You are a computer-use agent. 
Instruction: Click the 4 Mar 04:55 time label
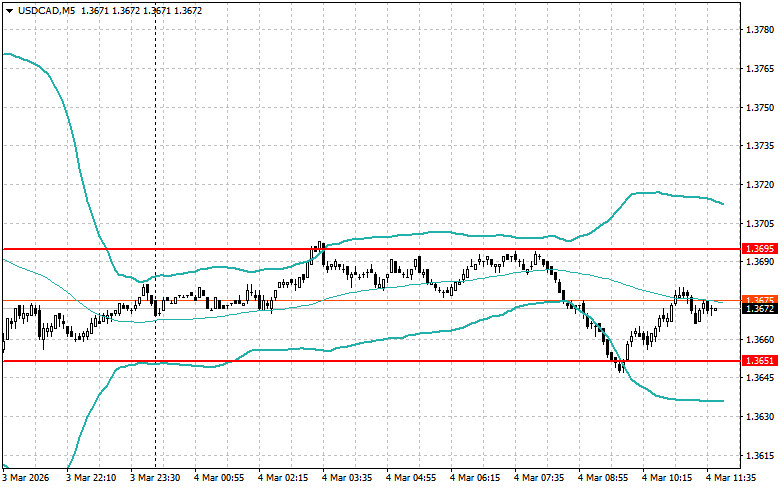(x=411, y=478)
